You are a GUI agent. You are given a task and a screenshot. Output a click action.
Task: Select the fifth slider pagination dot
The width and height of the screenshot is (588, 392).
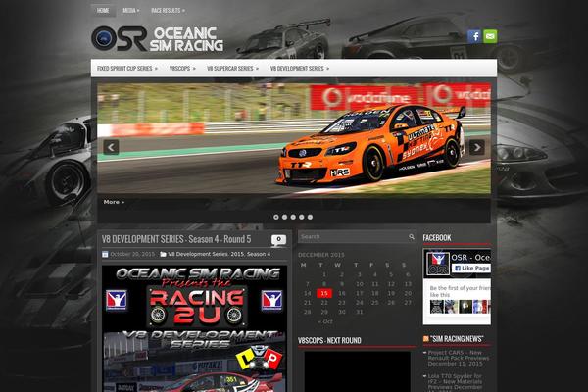point(310,217)
